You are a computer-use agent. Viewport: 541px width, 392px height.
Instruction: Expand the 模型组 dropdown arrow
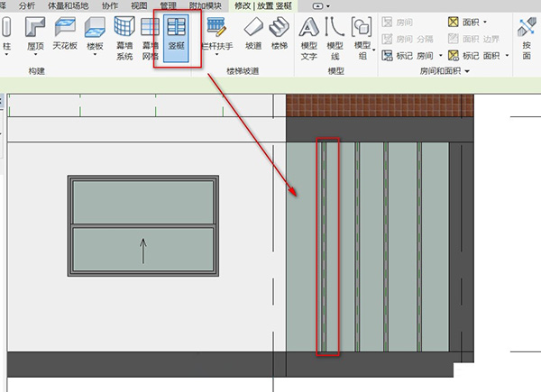tap(373, 50)
